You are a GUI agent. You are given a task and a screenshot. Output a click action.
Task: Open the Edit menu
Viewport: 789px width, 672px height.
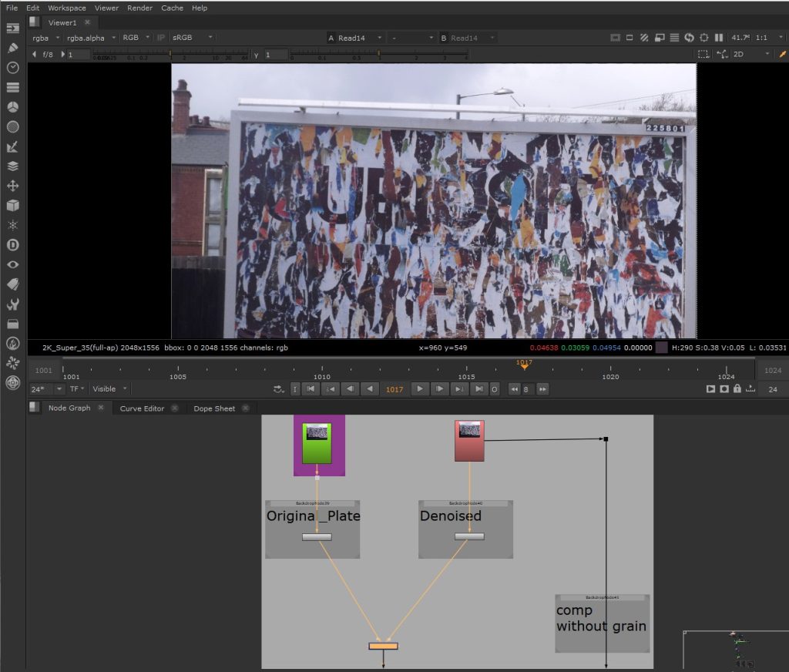click(x=32, y=8)
